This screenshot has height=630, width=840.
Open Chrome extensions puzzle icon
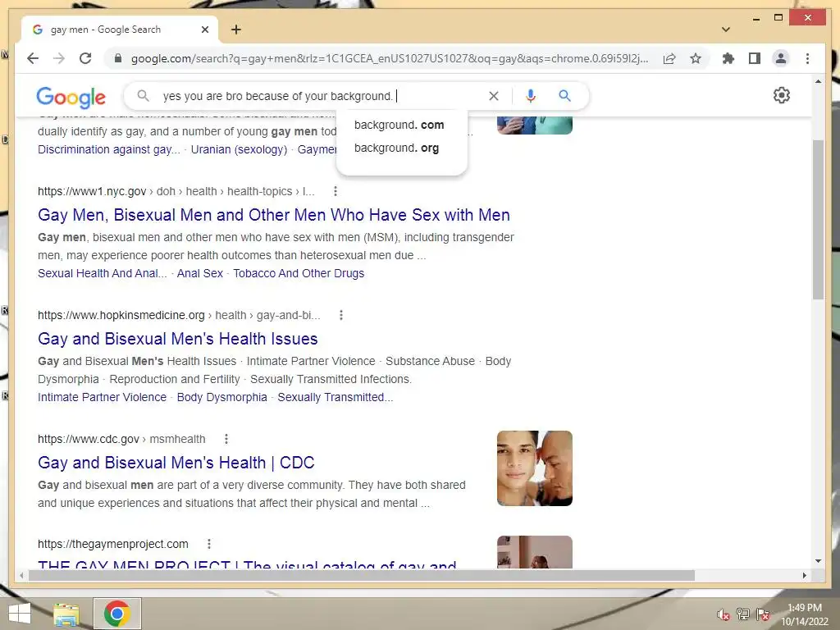point(728,58)
